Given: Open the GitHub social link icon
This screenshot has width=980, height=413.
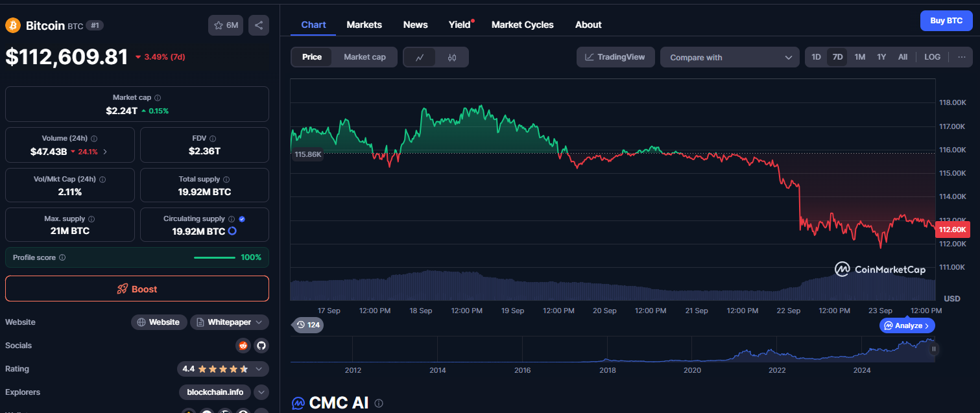Looking at the screenshot, I should point(261,346).
